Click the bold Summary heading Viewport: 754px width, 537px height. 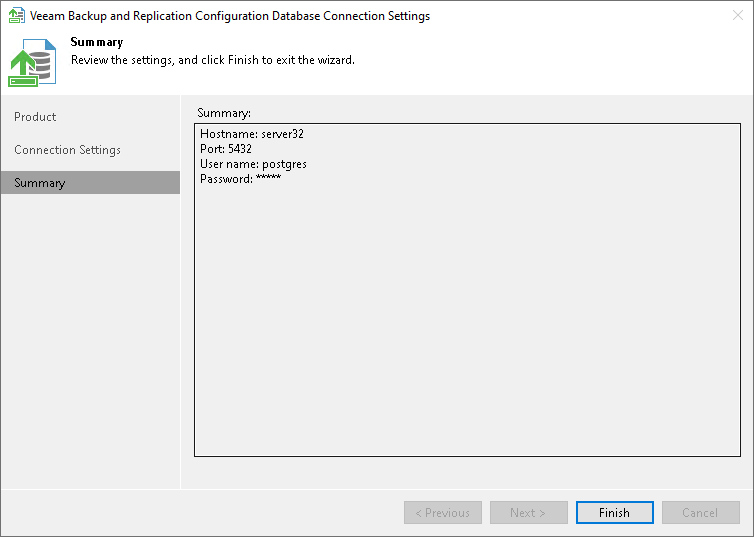[97, 42]
